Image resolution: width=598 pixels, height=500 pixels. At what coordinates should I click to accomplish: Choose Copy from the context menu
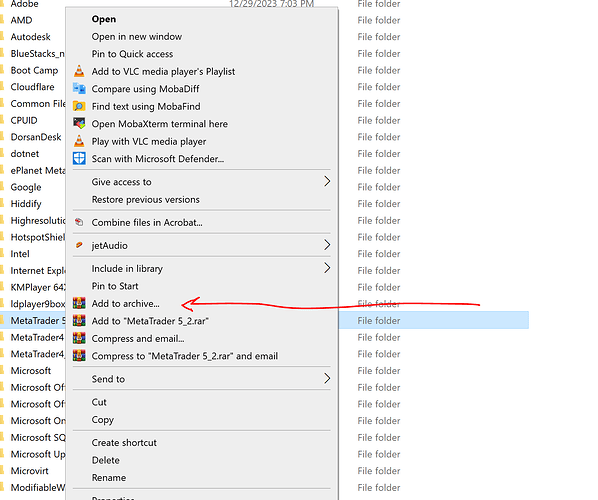(103, 420)
